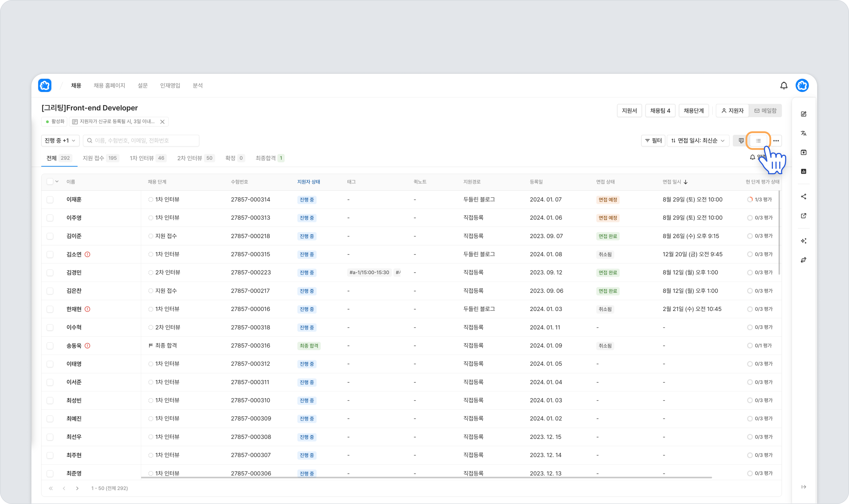This screenshot has width=849, height=504.
Task: Collapse the right sidebar with arrow icon
Action: pos(803,487)
